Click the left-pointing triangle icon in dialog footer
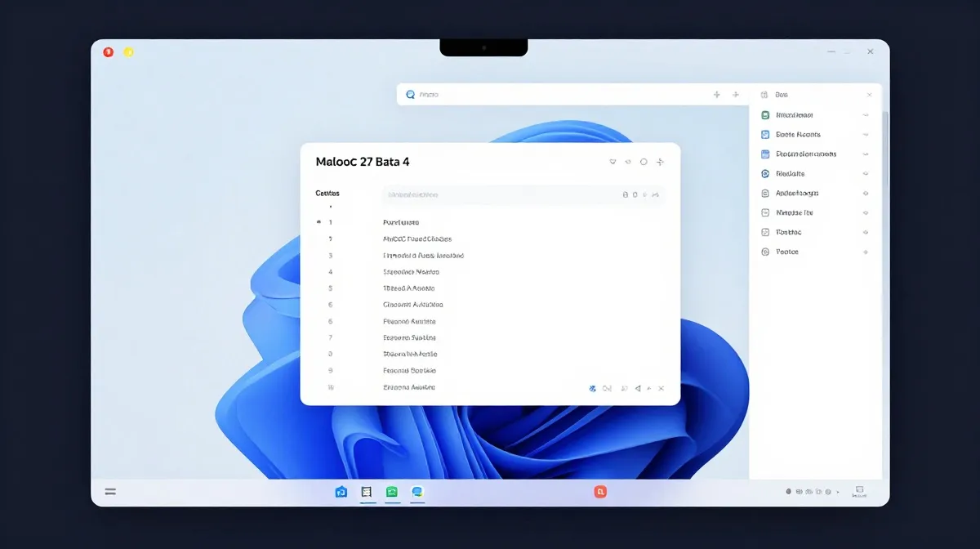 pyautogui.click(x=638, y=389)
